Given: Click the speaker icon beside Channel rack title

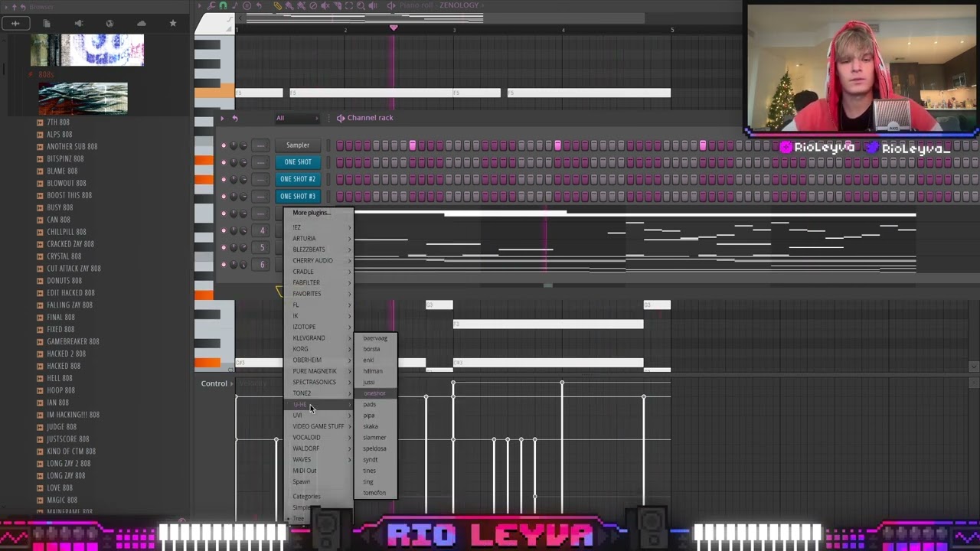Looking at the screenshot, I should click(341, 118).
